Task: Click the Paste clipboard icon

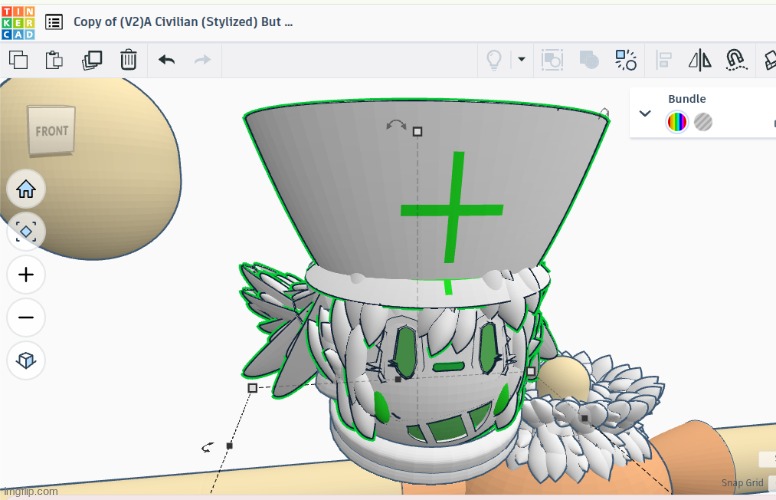Action: coord(54,60)
